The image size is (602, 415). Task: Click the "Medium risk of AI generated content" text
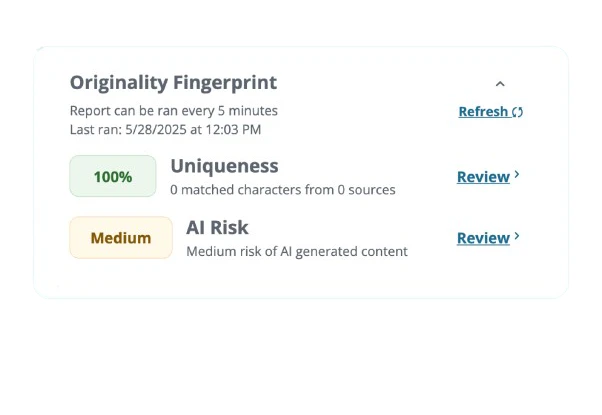[297, 251]
